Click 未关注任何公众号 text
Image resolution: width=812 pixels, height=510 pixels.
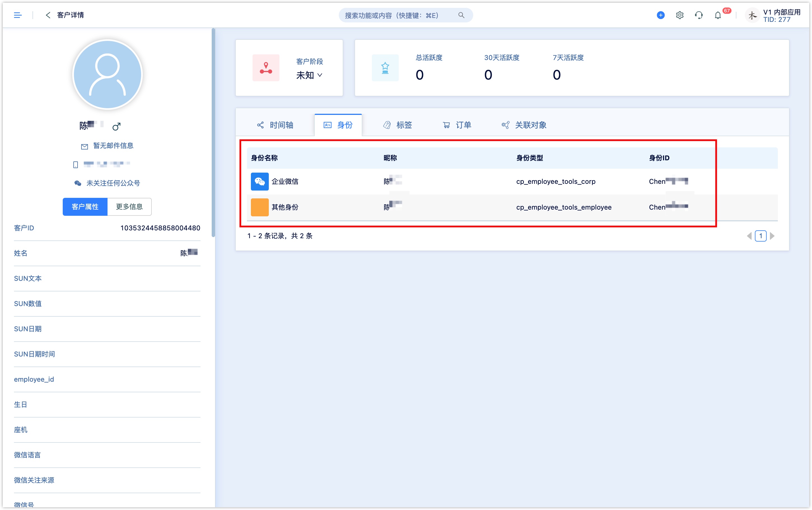pos(113,183)
